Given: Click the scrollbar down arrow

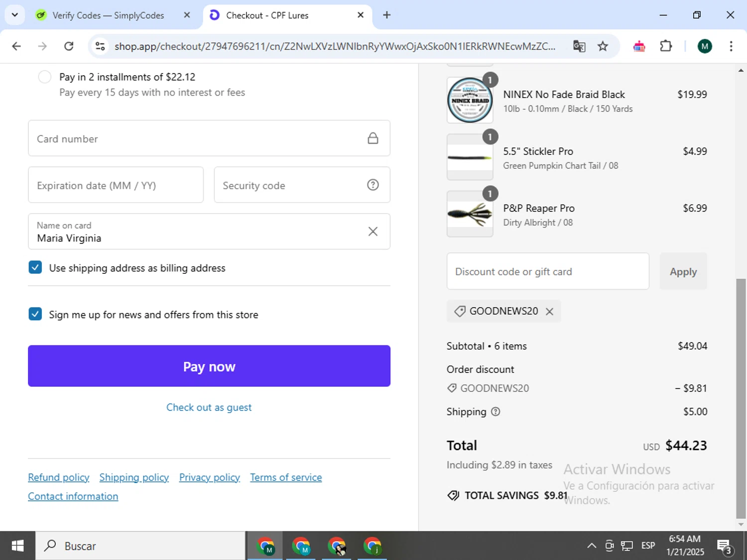Looking at the screenshot, I should [x=741, y=524].
